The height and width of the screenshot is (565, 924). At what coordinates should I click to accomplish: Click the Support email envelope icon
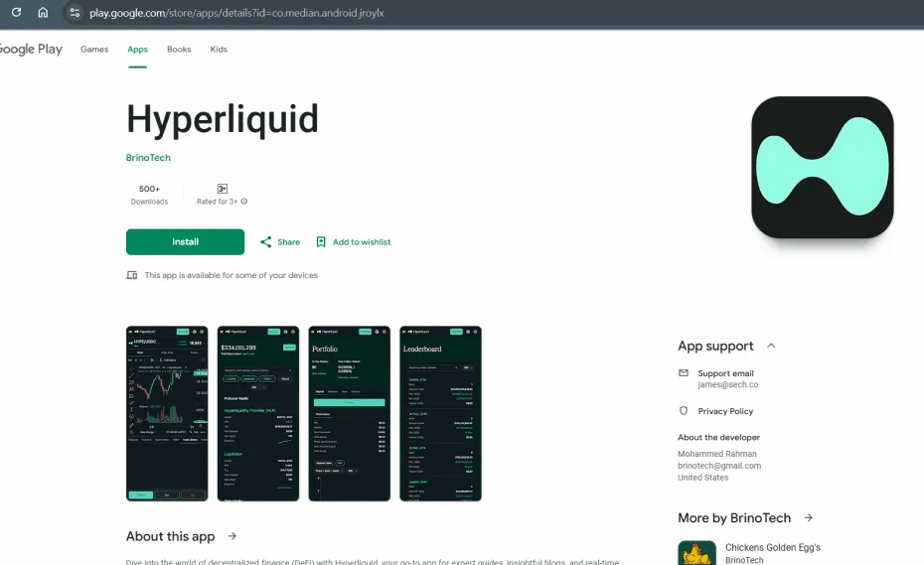[x=684, y=373]
